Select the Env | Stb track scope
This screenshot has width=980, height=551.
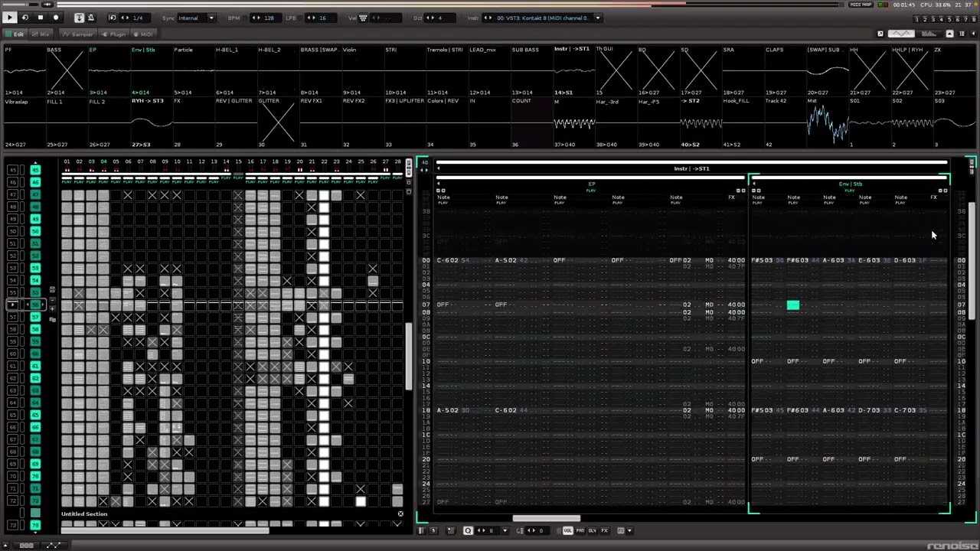tap(151, 70)
